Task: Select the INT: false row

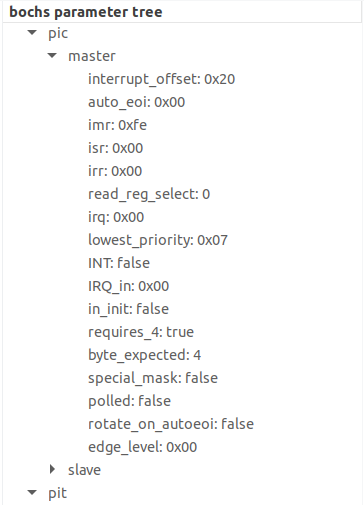Action: [x=119, y=263]
